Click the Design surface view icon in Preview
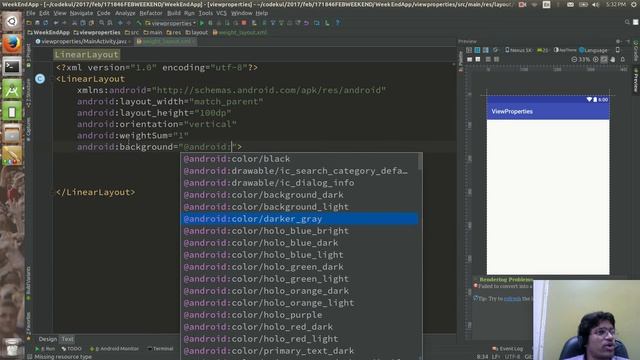 pyautogui.click(x=469, y=50)
